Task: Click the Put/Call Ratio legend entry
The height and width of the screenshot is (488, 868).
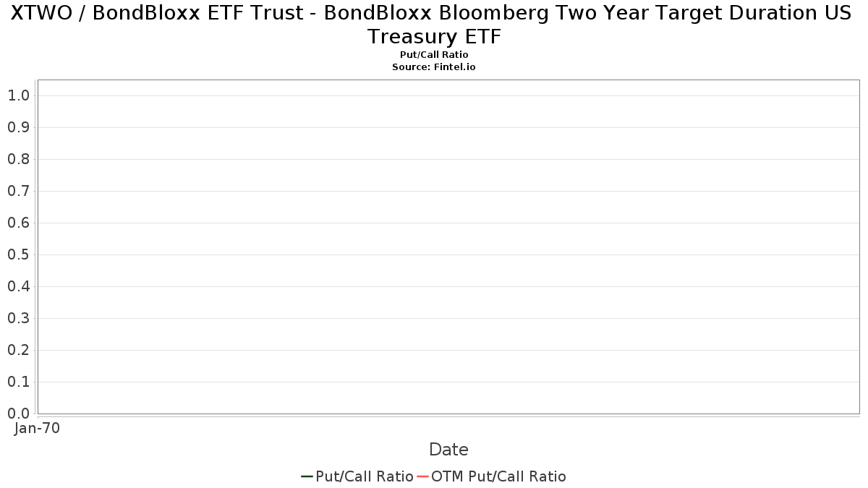Action: click(x=357, y=476)
